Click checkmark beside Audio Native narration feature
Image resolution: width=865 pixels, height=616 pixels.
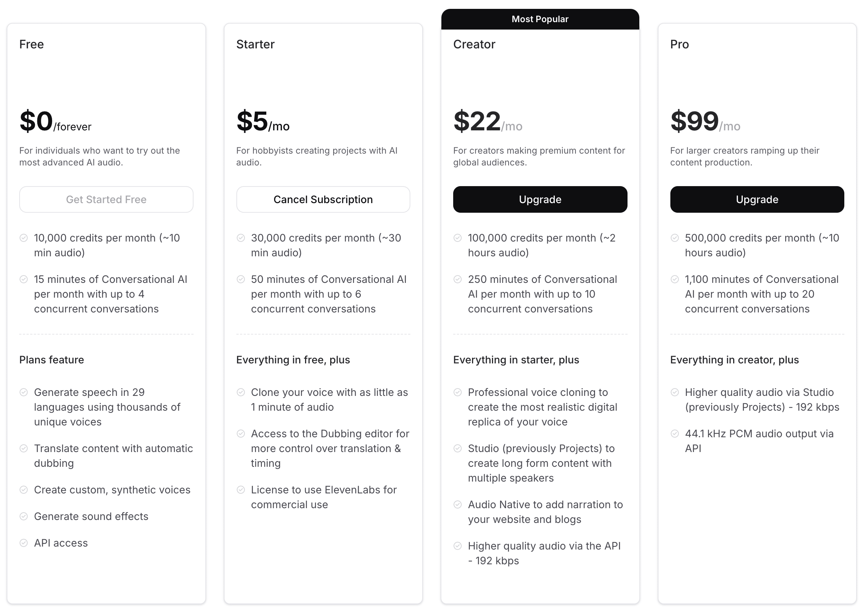458,504
